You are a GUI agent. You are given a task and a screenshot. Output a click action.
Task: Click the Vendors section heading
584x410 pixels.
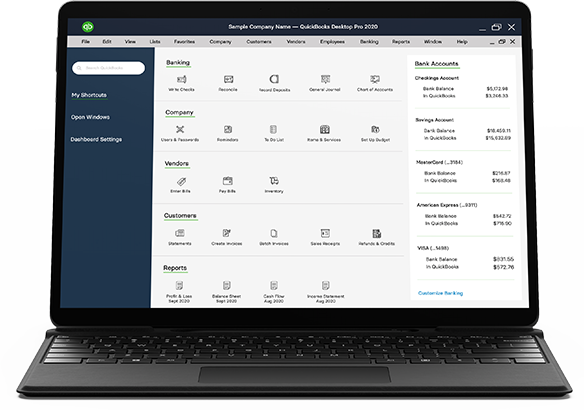[x=177, y=163]
